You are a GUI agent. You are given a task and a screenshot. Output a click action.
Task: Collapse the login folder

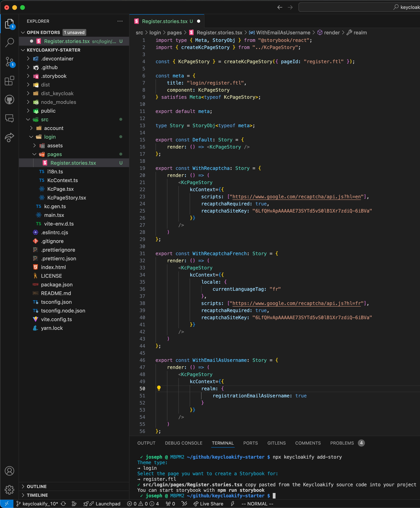pos(50,137)
